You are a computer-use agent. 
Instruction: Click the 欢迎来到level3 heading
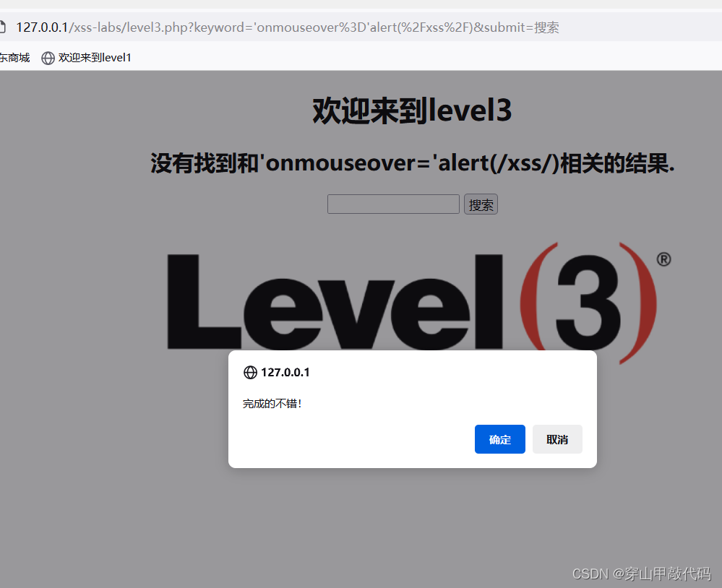point(412,111)
